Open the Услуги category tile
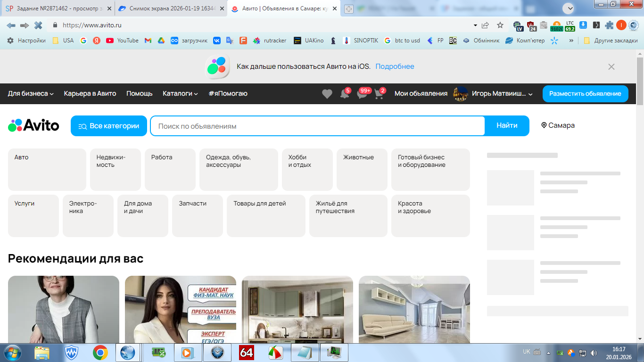The height and width of the screenshot is (362, 644). [33, 216]
